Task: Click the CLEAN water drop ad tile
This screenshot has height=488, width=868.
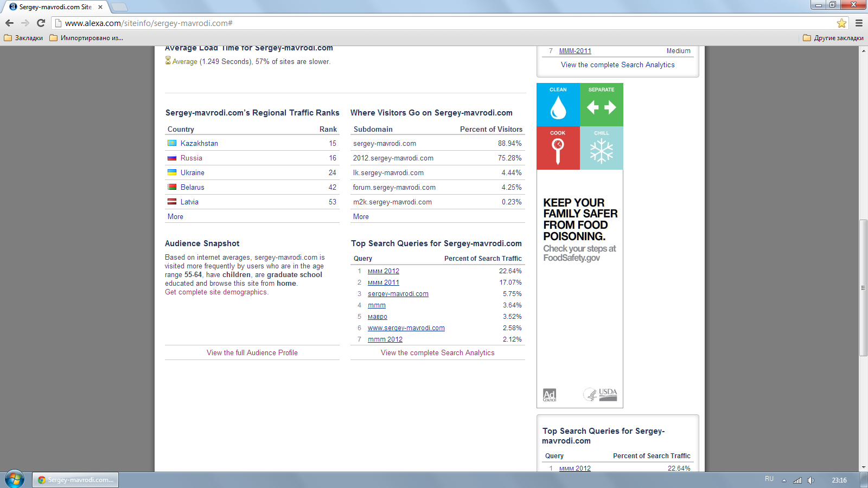Action: coord(558,105)
